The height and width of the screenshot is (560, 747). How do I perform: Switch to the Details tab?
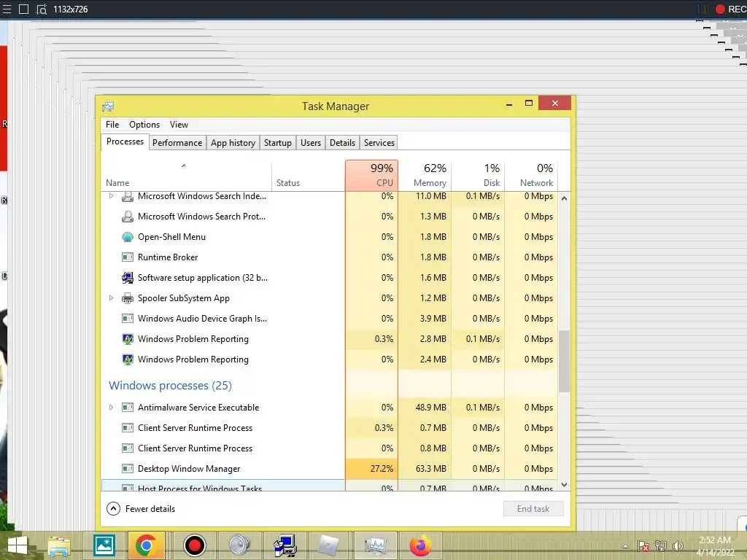342,143
